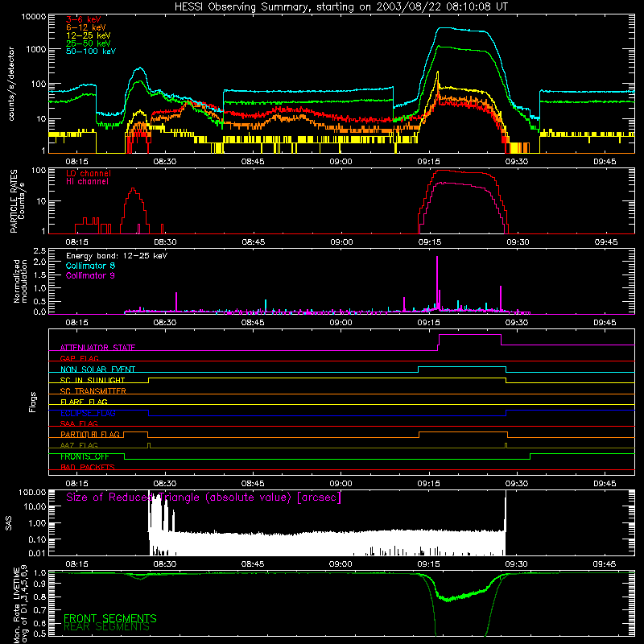The image size is (644, 644).
Task: Click "09:30" tick under flags panel
Action: tap(517, 484)
